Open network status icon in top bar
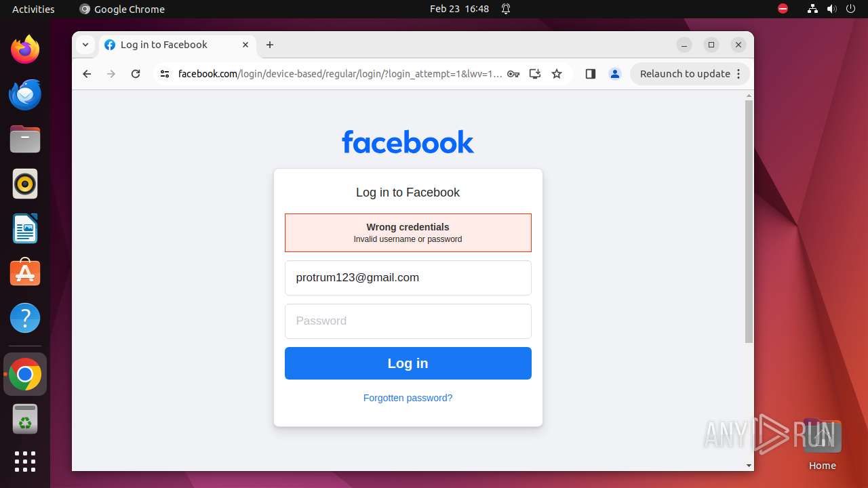Screen dimensions: 868x488 (x=812, y=9)
